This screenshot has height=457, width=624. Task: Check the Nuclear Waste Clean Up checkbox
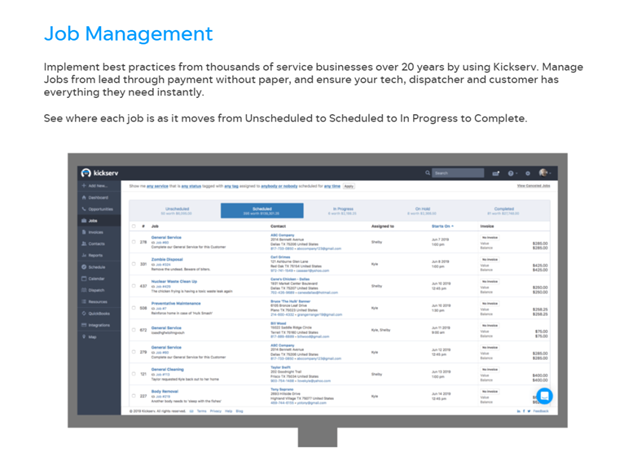134,286
